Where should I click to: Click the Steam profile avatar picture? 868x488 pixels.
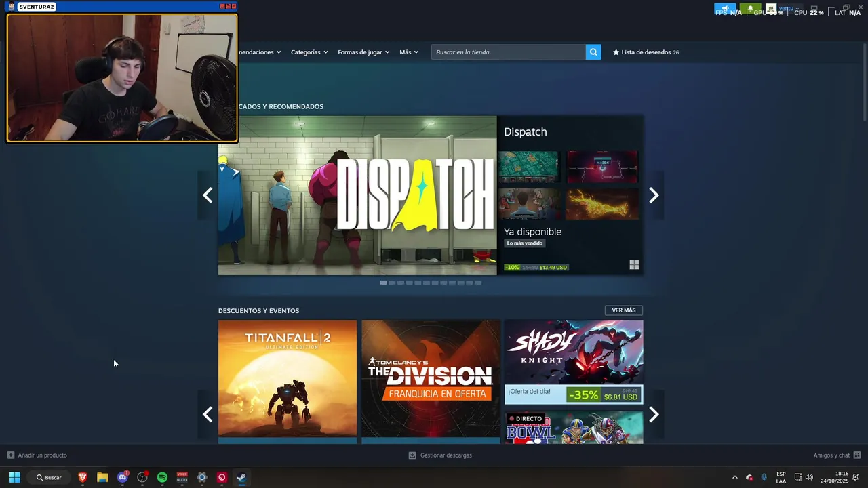tap(771, 9)
